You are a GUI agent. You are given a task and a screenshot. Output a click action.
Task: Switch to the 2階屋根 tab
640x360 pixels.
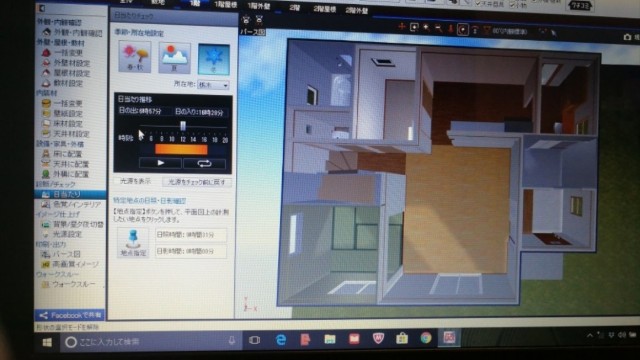tap(325, 9)
